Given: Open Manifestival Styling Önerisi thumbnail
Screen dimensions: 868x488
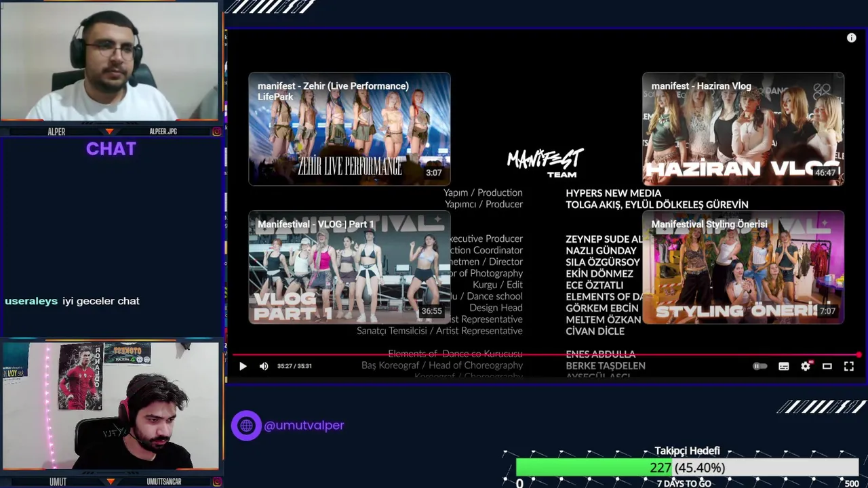Looking at the screenshot, I should coord(743,267).
